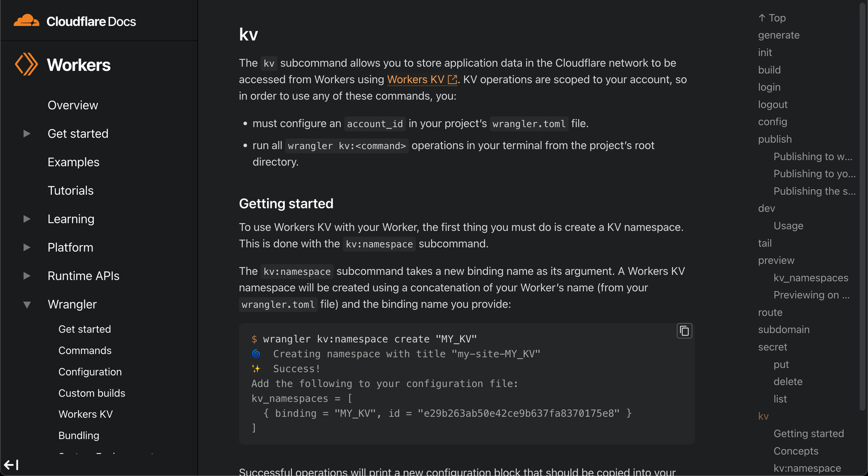Expand the Get started section in sidebar

pyautogui.click(x=27, y=133)
